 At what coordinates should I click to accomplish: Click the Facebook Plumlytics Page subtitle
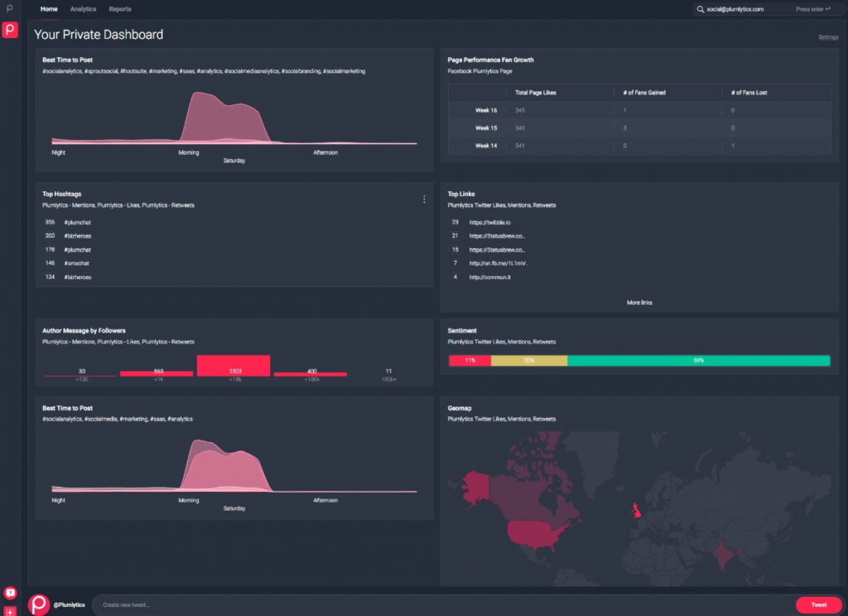479,71
